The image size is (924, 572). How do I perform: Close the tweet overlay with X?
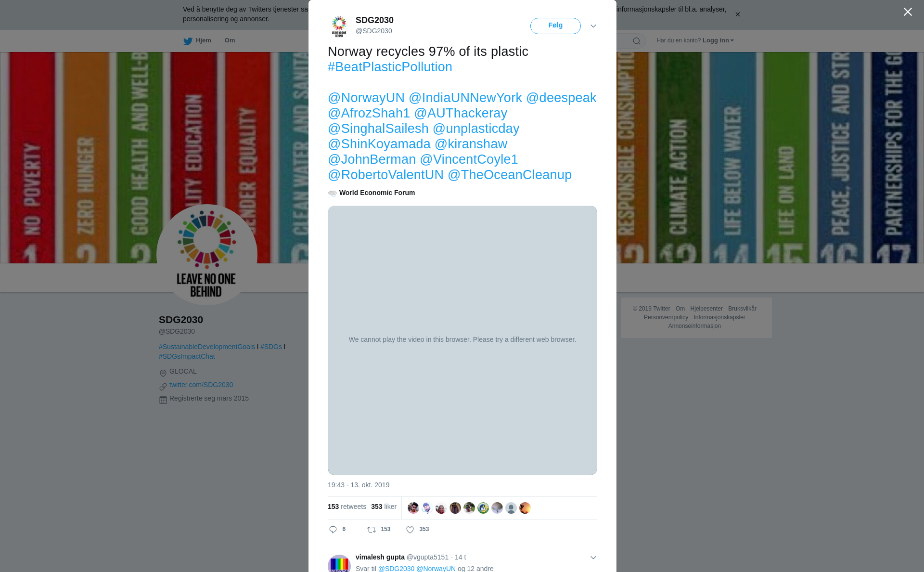tap(908, 12)
